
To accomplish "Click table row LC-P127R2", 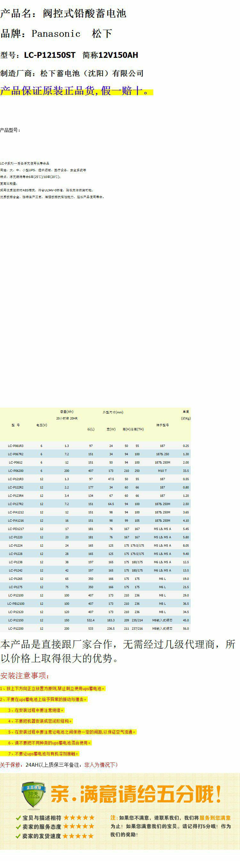I will 95,504.
